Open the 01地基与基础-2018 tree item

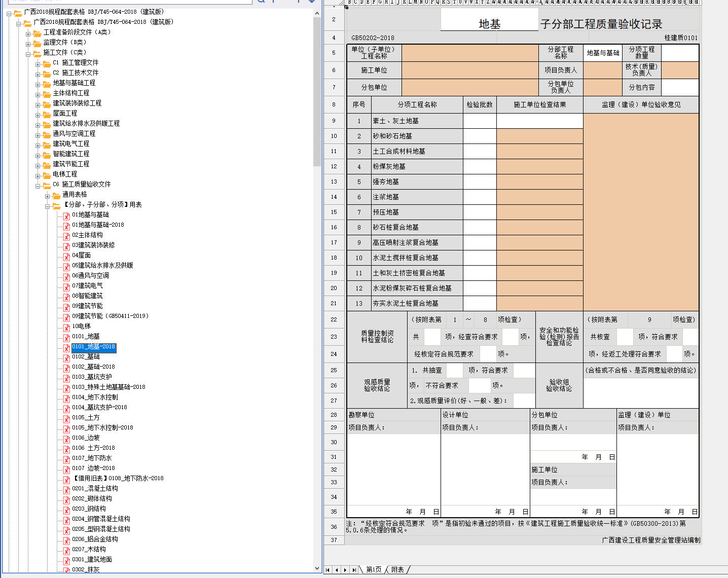(x=98, y=225)
